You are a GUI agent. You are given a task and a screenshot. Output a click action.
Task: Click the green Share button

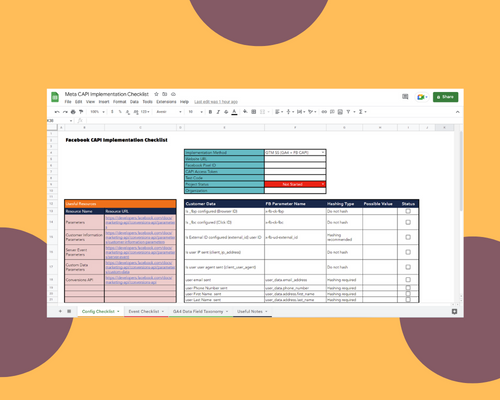445,97
